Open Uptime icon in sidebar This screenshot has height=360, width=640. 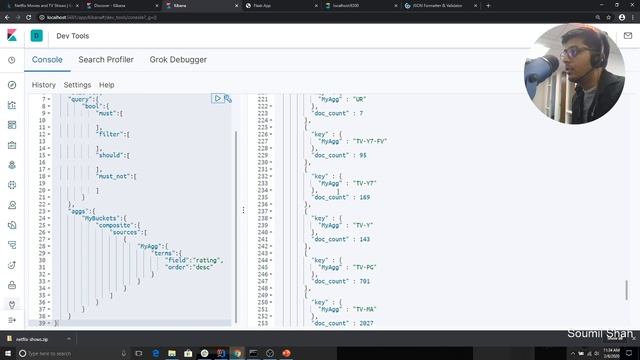12,265
